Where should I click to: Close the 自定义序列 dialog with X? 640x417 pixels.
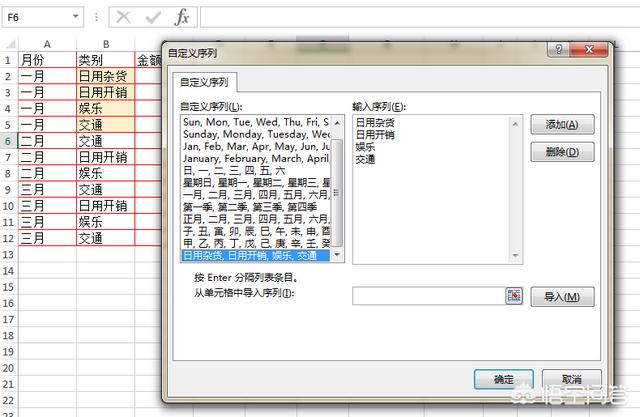[x=589, y=49]
